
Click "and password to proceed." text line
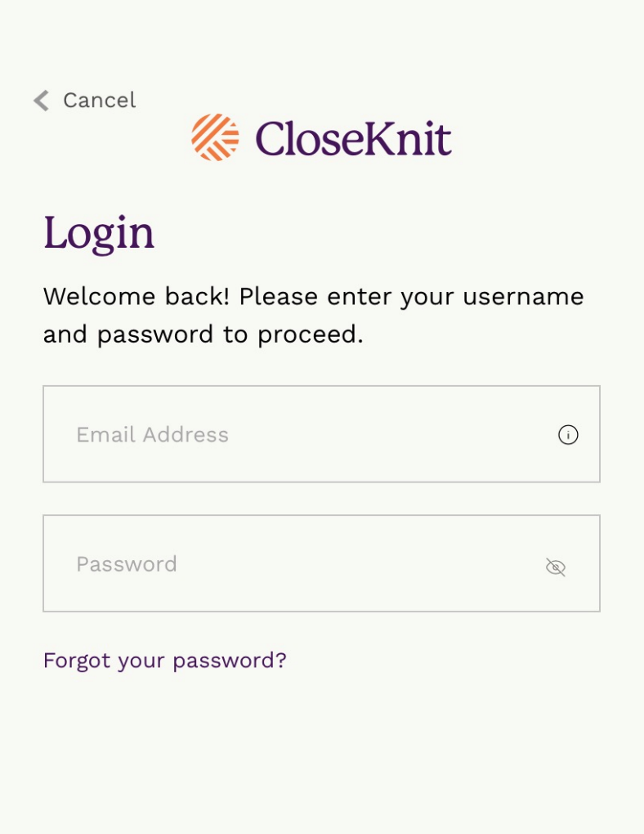203,334
